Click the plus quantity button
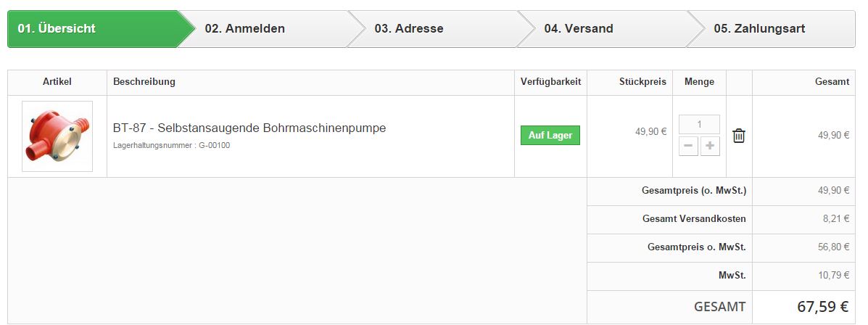The width and height of the screenshot is (868, 325). click(x=710, y=147)
